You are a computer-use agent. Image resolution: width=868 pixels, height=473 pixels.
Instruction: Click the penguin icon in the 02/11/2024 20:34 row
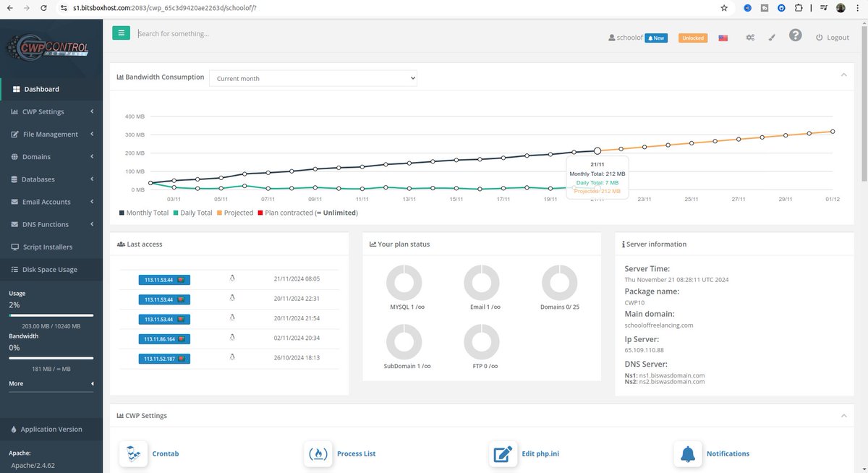(232, 338)
